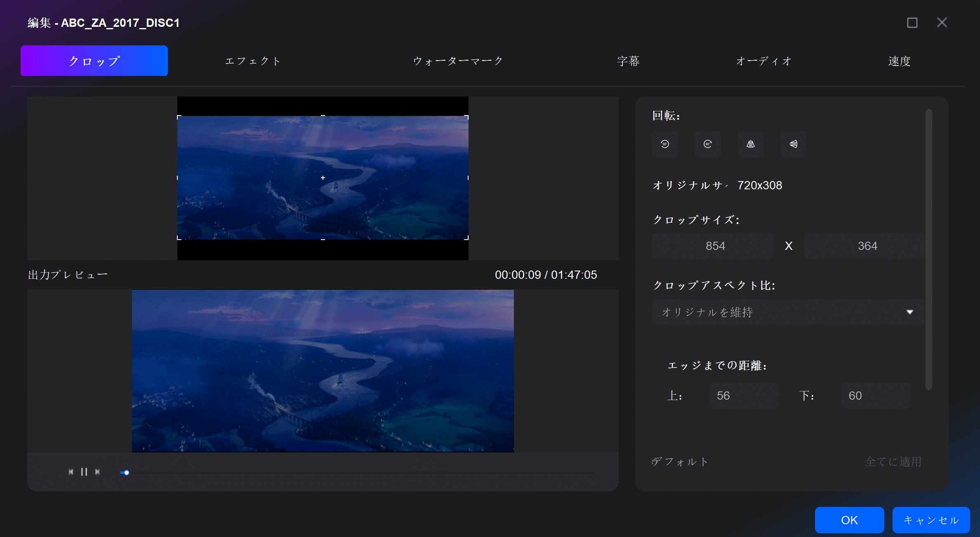980x537 pixels.
Task: Click the right panel vertical scrollbar
Action: point(928,249)
